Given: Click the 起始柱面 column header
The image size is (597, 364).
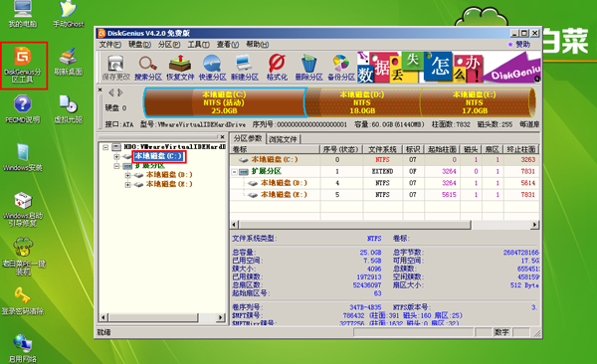Looking at the screenshot, I should tap(442, 149).
